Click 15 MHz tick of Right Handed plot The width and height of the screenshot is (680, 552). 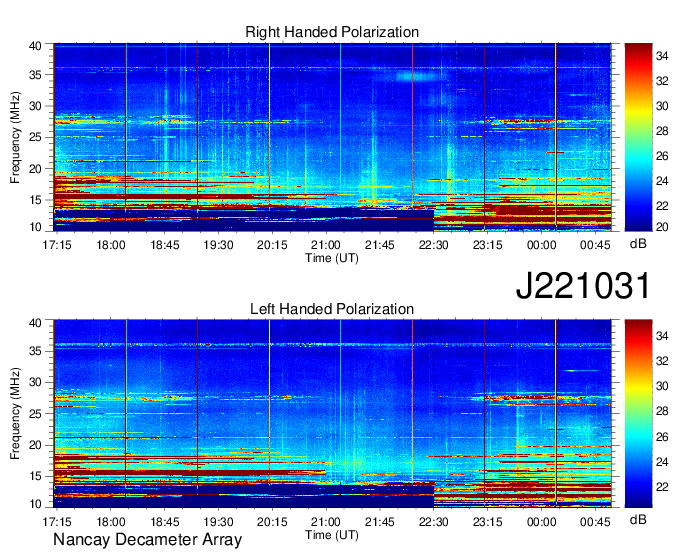pos(35,200)
